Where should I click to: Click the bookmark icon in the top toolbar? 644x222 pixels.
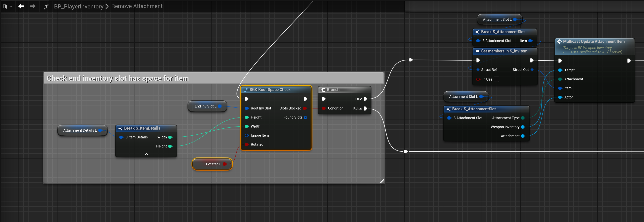[5, 6]
